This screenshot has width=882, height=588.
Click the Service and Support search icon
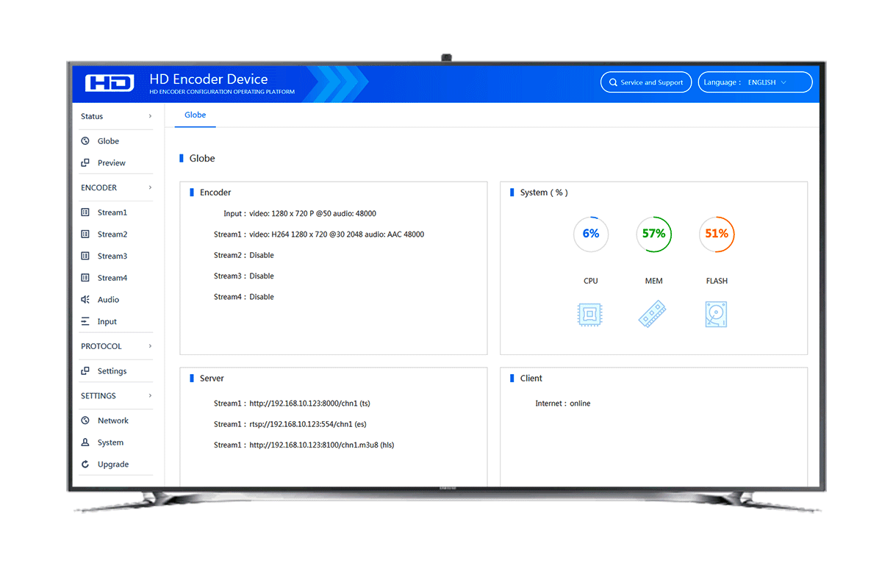(x=612, y=82)
